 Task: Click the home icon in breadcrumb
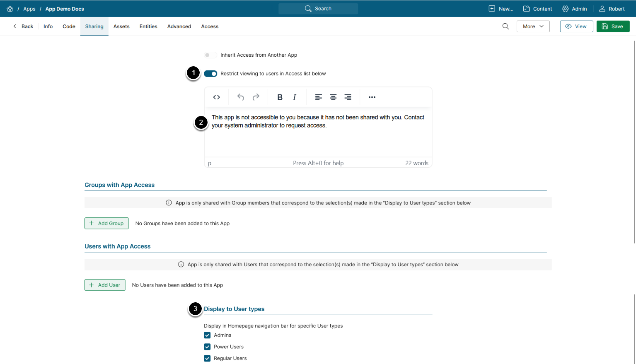click(10, 9)
